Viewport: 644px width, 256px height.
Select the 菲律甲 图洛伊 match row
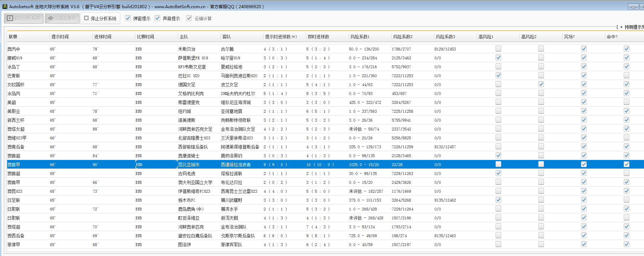pos(184,245)
